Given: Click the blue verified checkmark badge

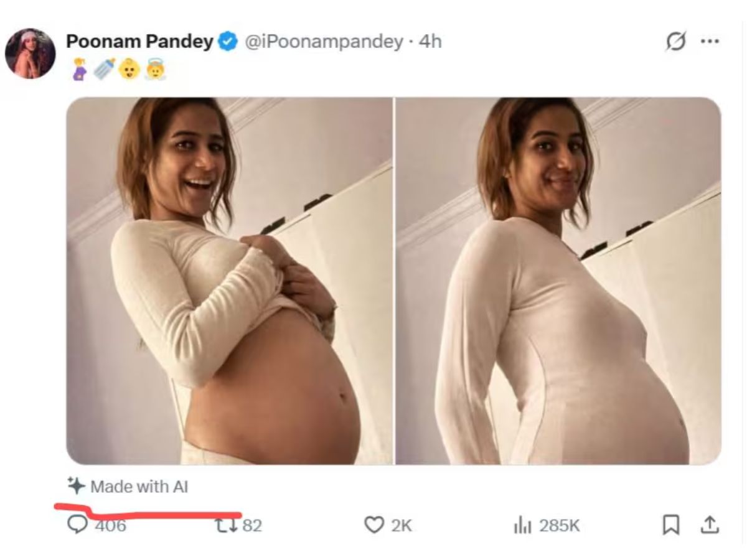Looking at the screenshot, I should click(x=228, y=42).
